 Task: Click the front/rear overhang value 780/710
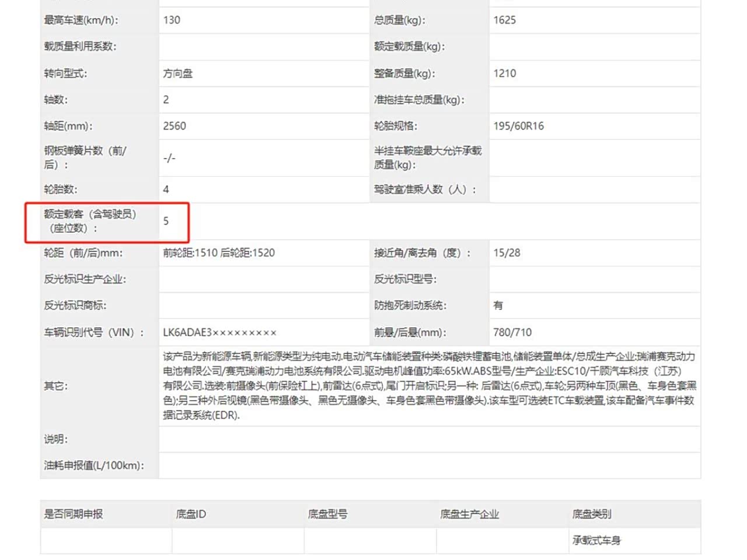coord(512,332)
